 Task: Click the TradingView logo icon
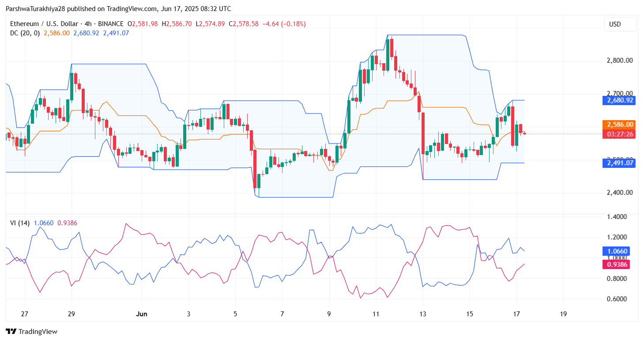[x=11, y=331]
